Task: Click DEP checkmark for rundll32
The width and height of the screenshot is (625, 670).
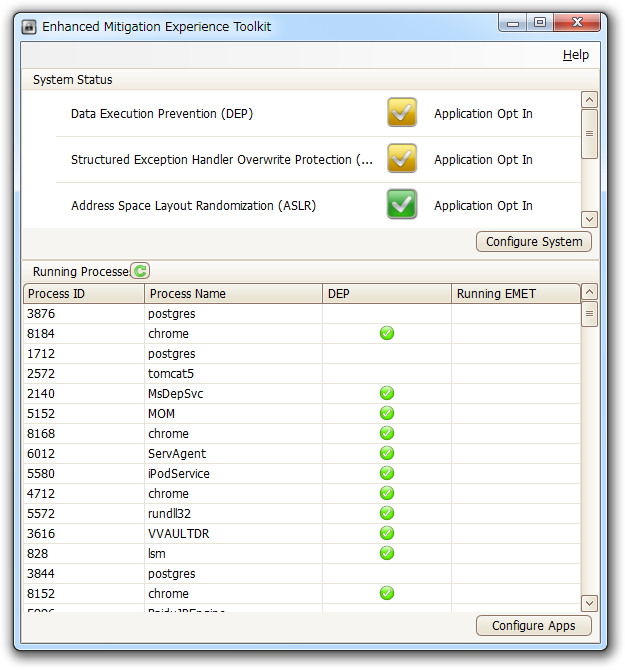Action: click(x=387, y=513)
